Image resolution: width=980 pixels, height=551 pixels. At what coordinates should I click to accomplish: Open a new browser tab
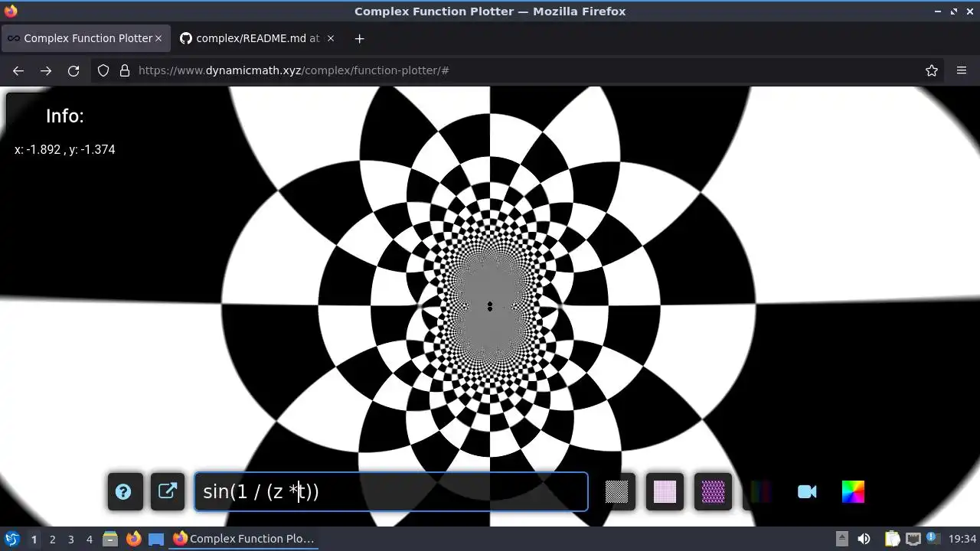pos(359,38)
